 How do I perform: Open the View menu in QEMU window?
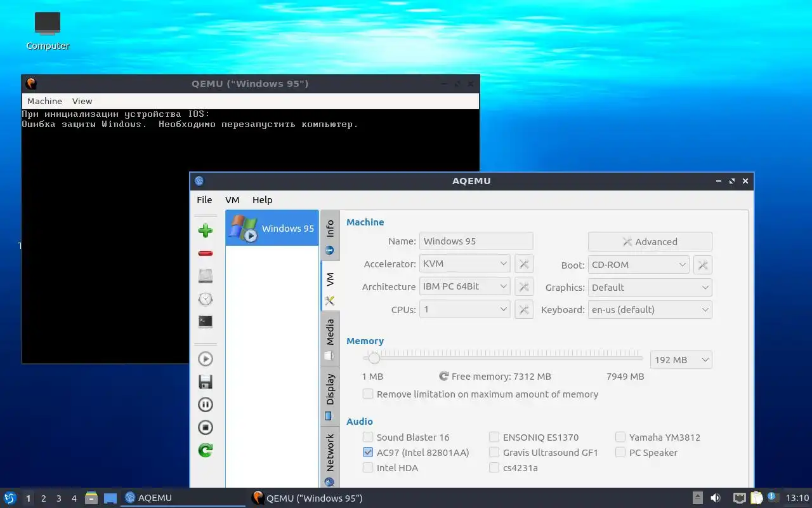[x=82, y=101]
